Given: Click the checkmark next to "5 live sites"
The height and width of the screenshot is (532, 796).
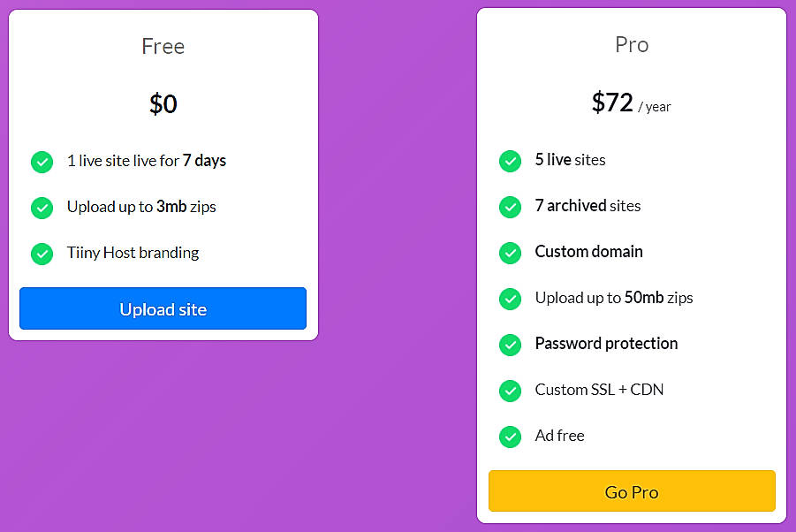Looking at the screenshot, I should (x=510, y=161).
